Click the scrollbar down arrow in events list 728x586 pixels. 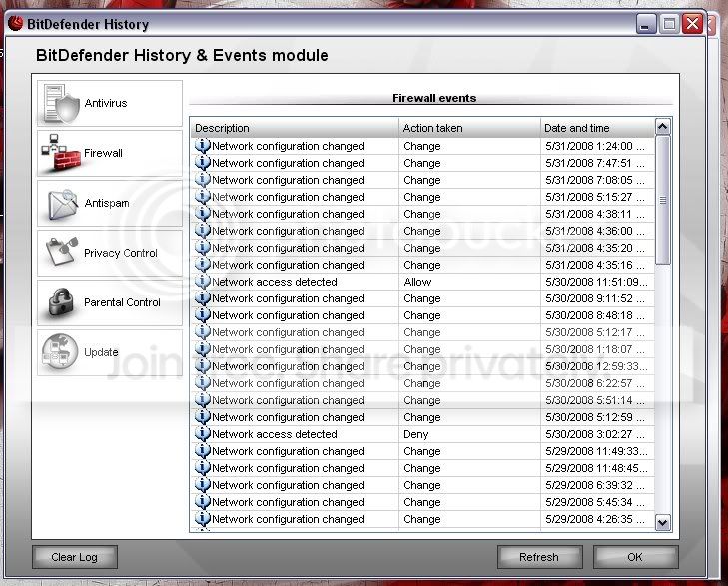pos(663,523)
